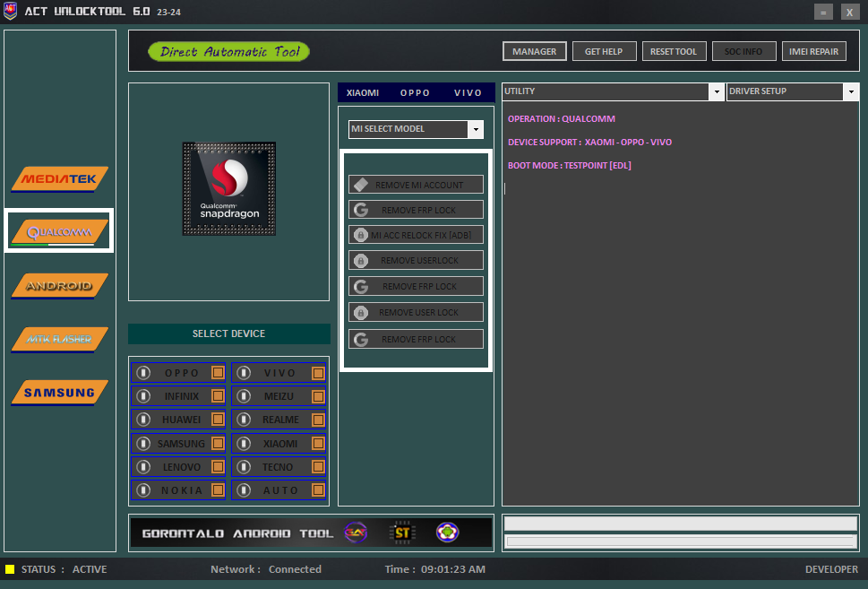Click the GORONTALO ANDROID TOOL banner text
This screenshot has height=589, width=868.
(237, 533)
